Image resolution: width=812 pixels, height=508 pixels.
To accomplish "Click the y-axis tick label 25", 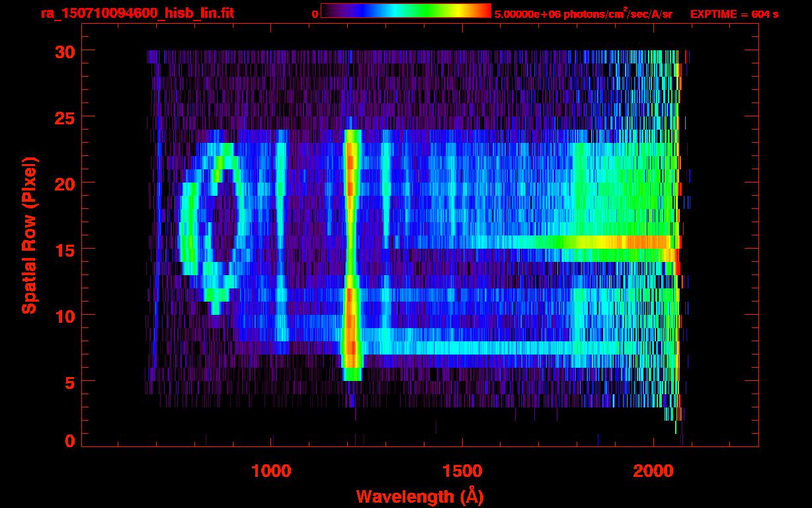I will pyautogui.click(x=65, y=117).
